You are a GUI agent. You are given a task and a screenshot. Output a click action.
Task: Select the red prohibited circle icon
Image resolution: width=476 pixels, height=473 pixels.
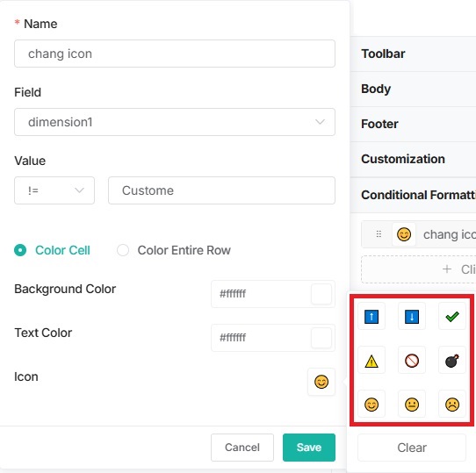click(x=412, y=361)
